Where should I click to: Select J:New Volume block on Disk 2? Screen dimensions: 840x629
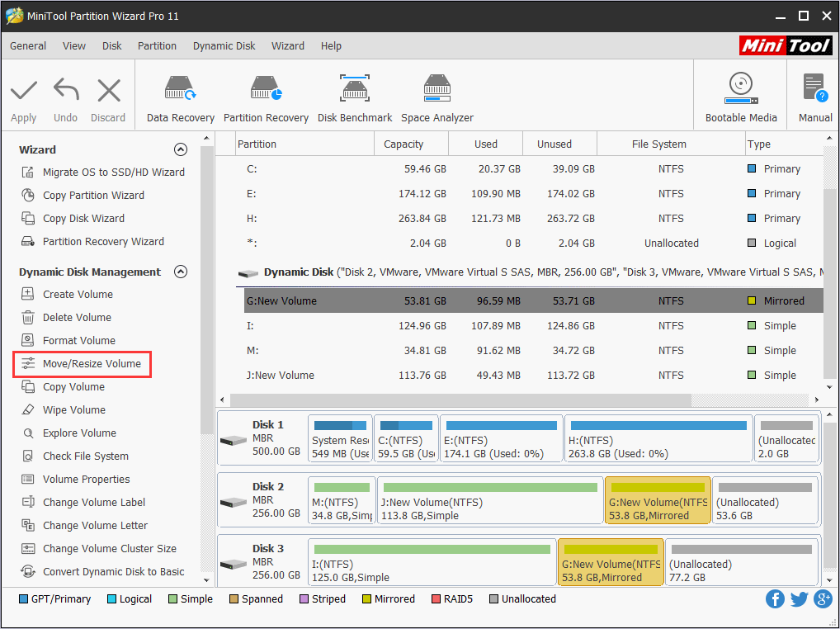tap(490, 500)
